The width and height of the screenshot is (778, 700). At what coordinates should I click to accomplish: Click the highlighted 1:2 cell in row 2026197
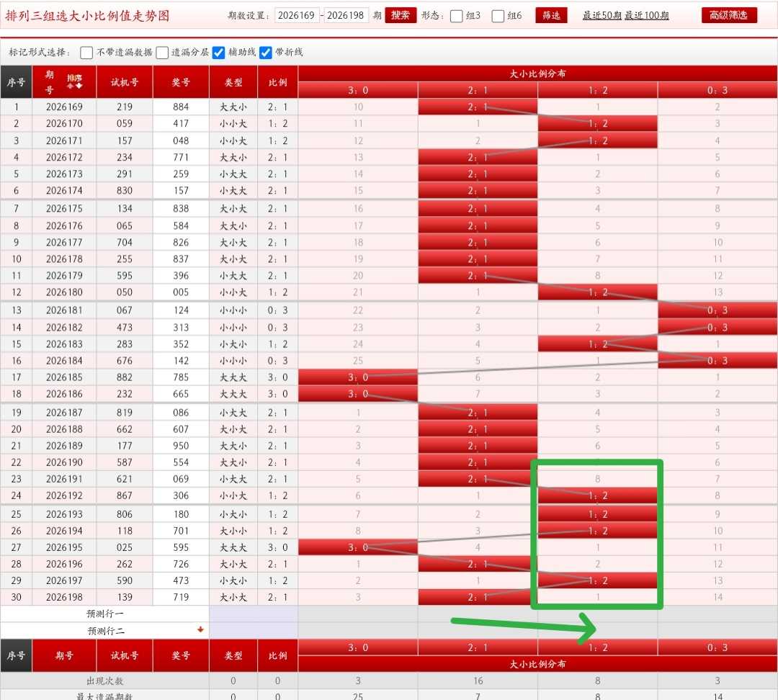[597, 580]
